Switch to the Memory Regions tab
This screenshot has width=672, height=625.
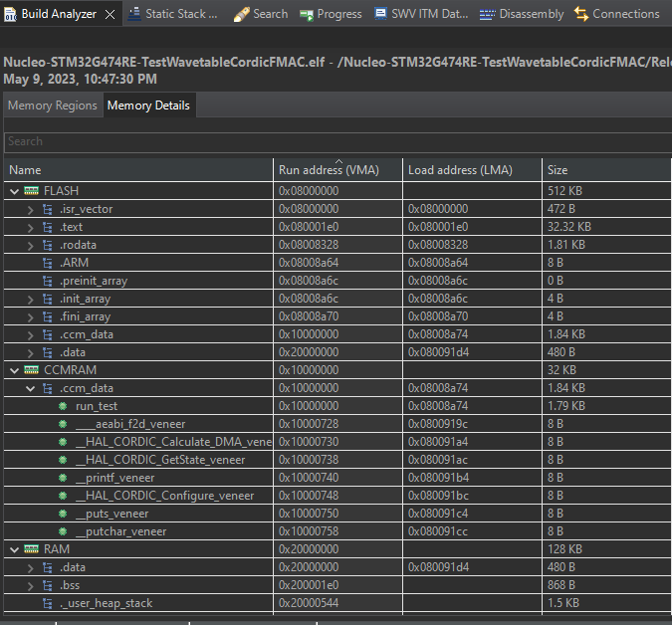(53, 105)
